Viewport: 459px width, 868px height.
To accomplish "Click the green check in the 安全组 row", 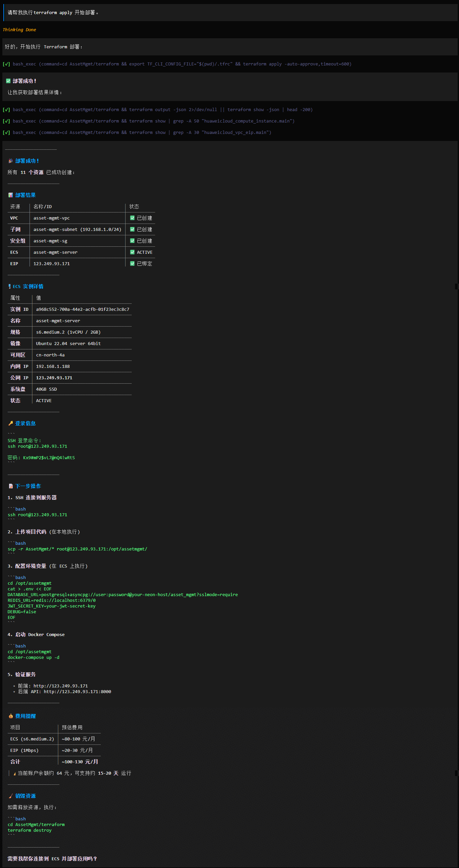I will pyautogui.click(x=132, y=241).
